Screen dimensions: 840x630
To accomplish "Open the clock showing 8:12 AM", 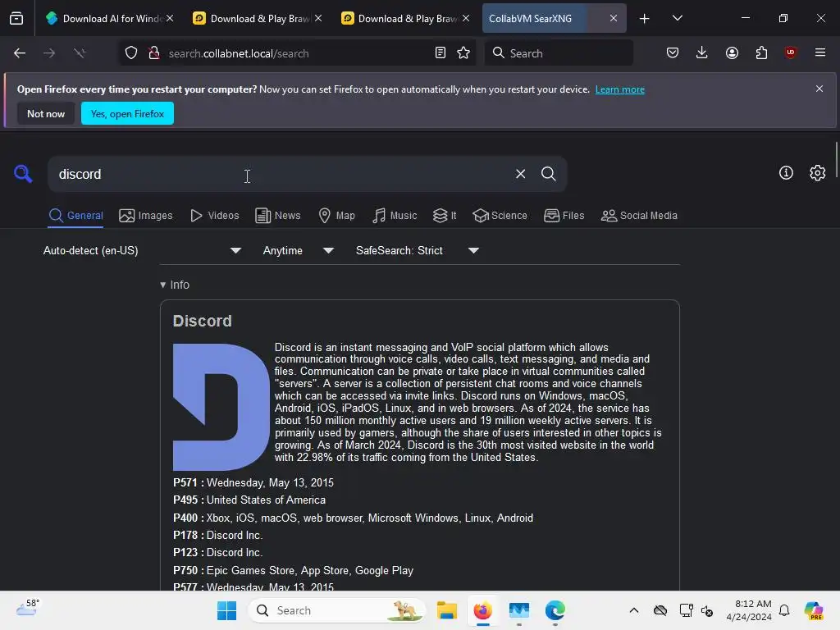I will (x=749, y=610).
